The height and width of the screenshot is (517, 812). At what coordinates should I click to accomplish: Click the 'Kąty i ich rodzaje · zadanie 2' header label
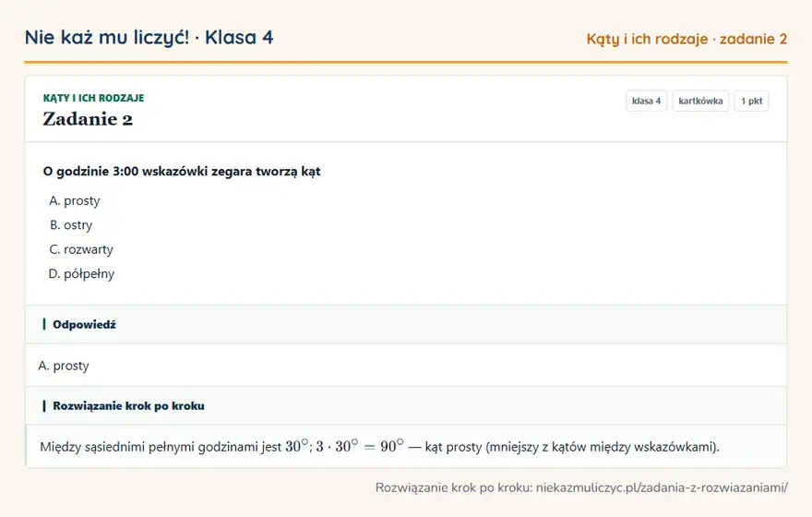point(687,39)
